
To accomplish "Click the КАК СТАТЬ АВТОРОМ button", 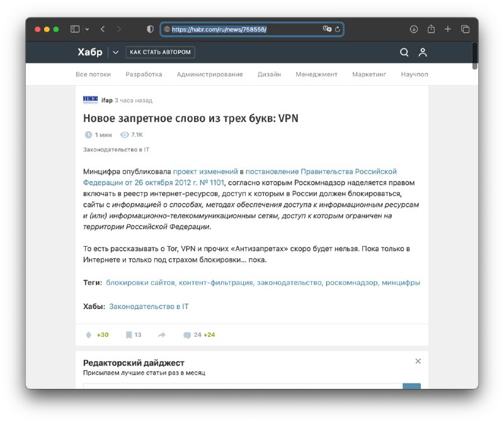I will [160, 53].
